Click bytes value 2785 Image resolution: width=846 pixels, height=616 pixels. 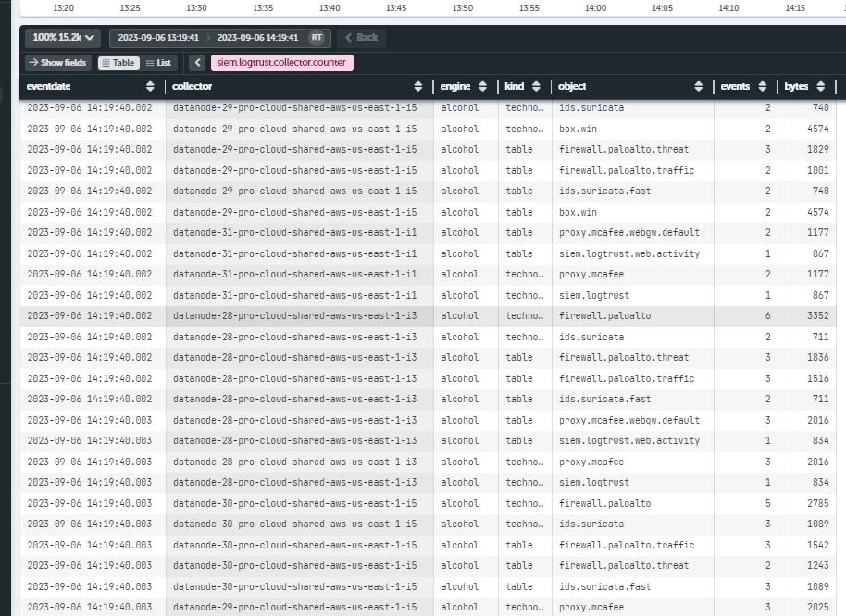(818, 503)
